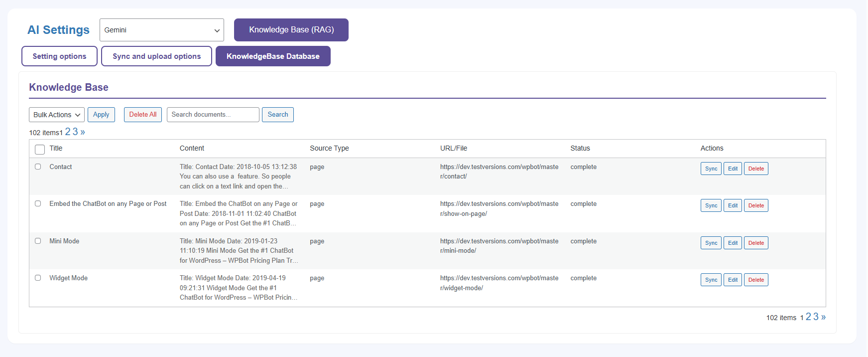This screenshot has height=357, width=868.
Task: Tick the Mini Mode row checkbox
Action: (x=38, y=241)
